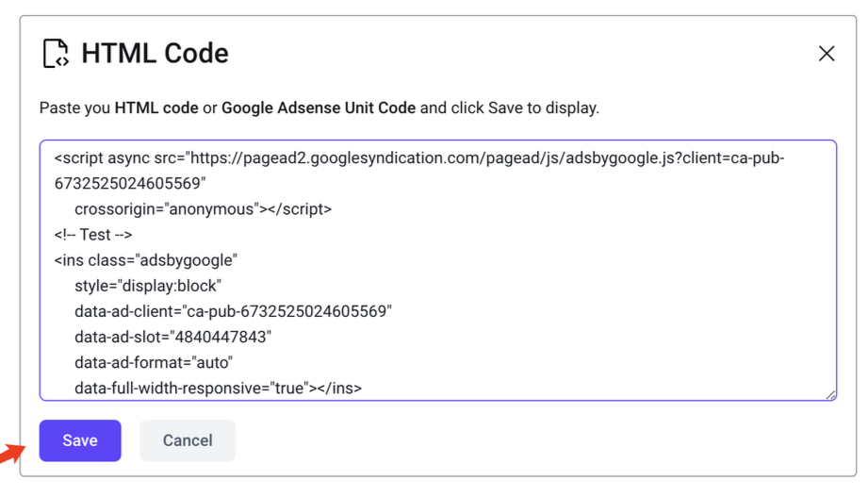This screenshot has height=497, width=868.
Task: Click the 'data-ad-slot="4840447843"' line
Action: point(172,337)
